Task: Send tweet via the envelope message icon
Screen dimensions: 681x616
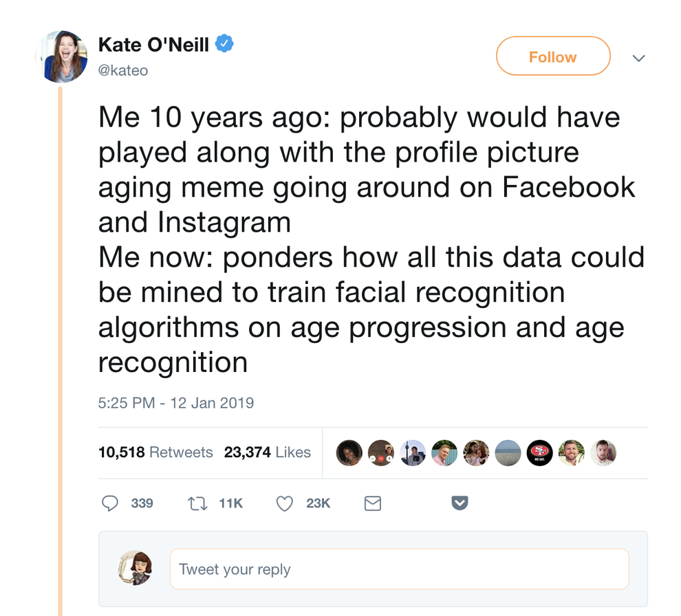Action: [372, 504]
